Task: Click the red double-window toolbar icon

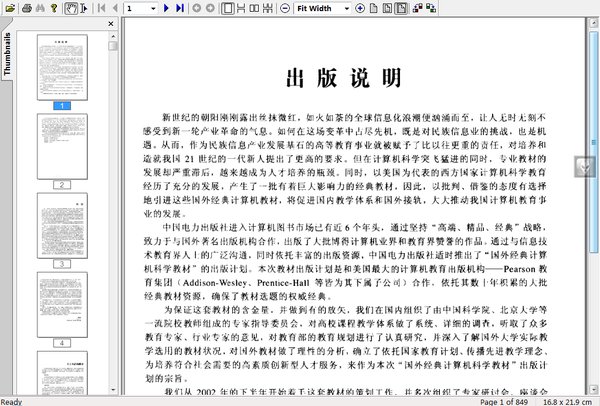Action: 417,8
